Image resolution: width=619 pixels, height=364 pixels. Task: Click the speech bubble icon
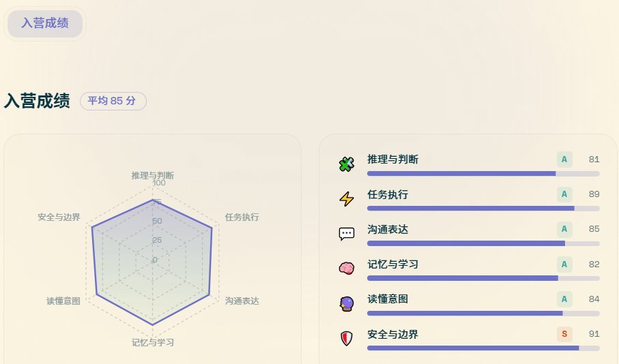[347, 234]
